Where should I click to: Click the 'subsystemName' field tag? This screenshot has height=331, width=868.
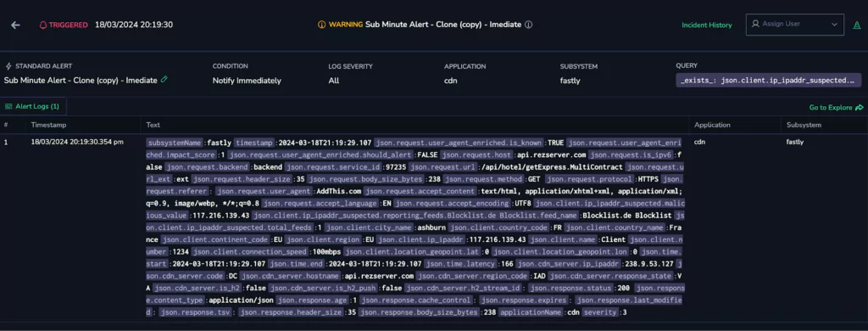pos(175,143)
